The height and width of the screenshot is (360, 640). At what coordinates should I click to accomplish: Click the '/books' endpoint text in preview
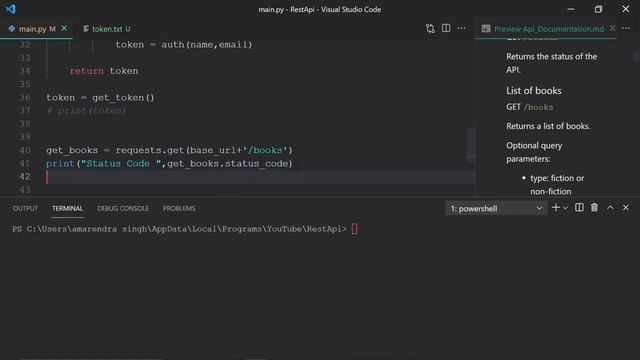point(538,107)
